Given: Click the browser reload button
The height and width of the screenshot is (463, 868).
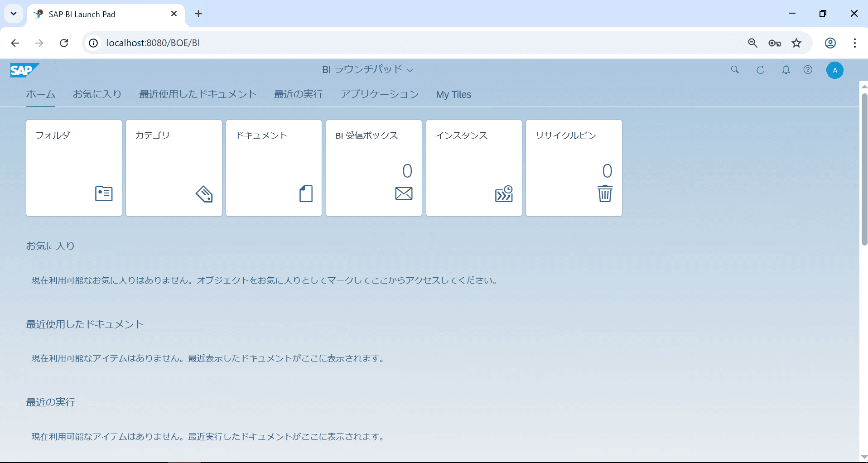Looking at the screenshot, I should (x=64, y=43).
